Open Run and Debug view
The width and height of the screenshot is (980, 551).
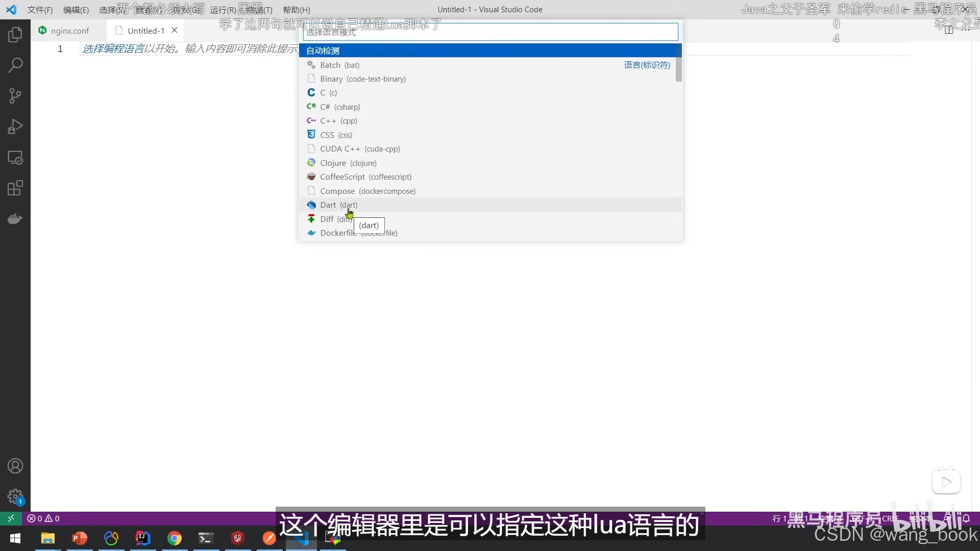click(x=15, y=127)
